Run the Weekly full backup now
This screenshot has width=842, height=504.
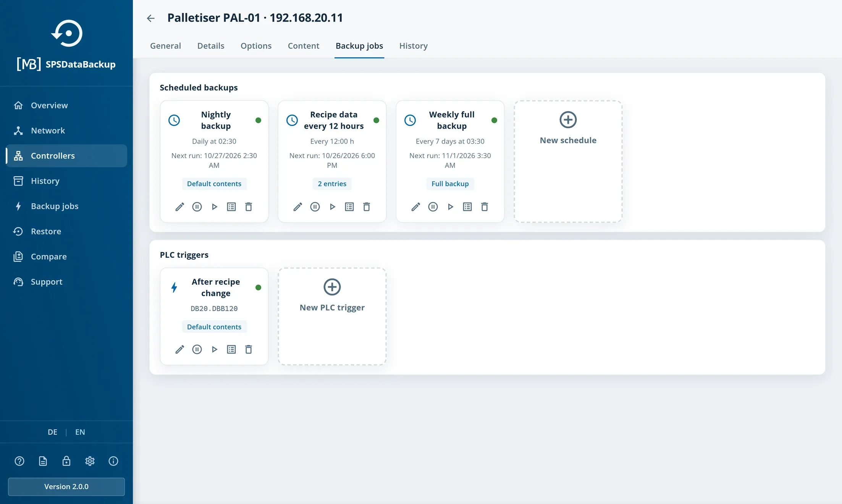pyautogui.click(x=451, y=207)
